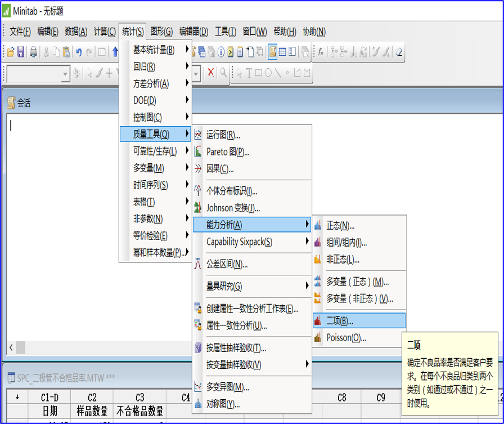Undo the last action with the blue arrow icon
504x424 pixels.
coord(79,52)
